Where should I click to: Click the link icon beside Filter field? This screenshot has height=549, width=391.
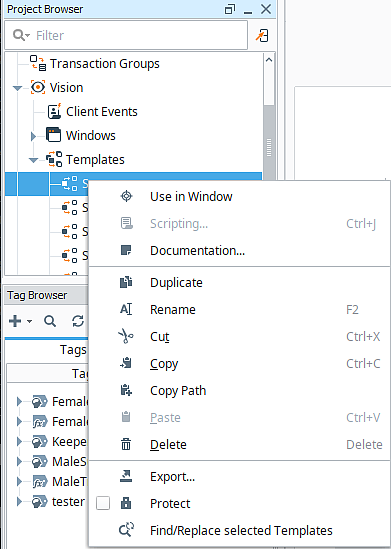(262, 35)
